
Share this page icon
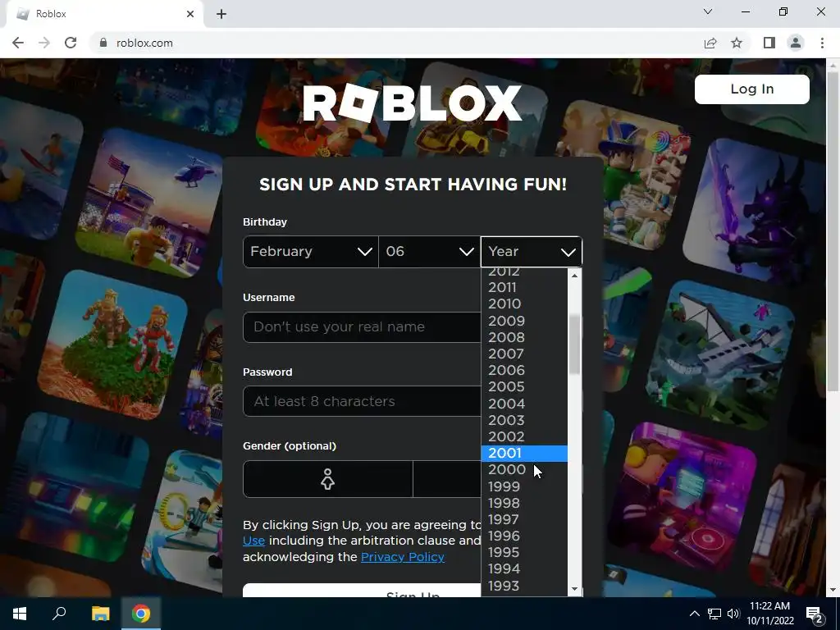click(710, 43)
